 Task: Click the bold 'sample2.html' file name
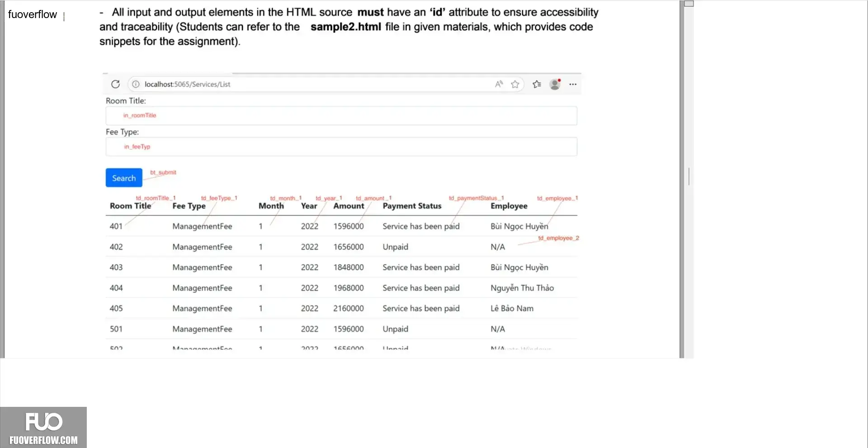click(346, 27)
